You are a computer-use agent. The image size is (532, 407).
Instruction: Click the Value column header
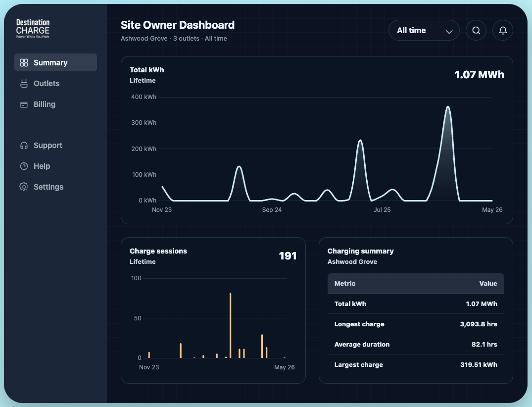(488, 283)
